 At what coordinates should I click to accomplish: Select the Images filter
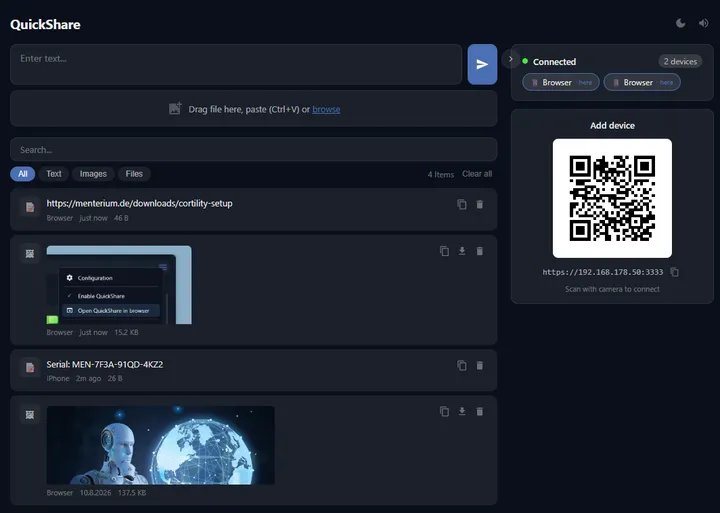pos(93,174)
